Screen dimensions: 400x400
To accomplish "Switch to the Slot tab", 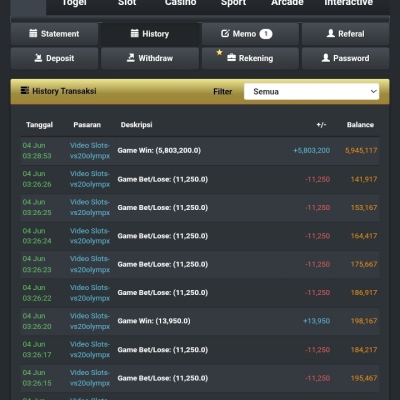I will [x=127, y=3].
